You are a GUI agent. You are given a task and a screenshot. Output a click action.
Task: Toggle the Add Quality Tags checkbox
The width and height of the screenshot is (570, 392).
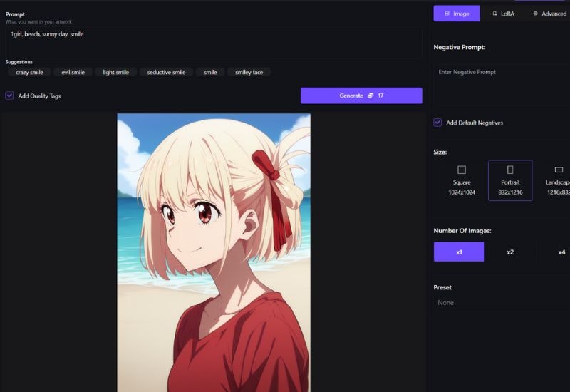(9, 96)
